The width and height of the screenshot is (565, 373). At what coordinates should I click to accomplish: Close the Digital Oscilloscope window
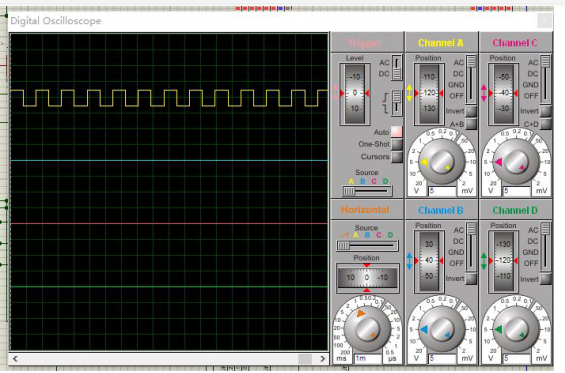545,21
